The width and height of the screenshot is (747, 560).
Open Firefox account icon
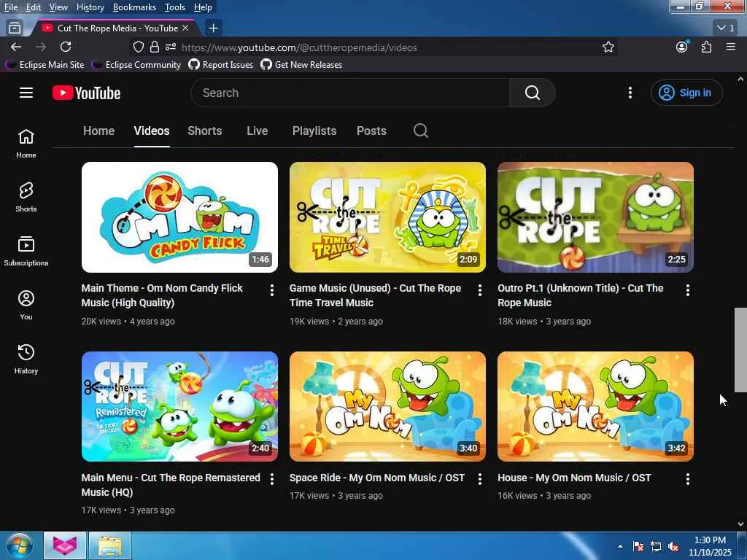(682, 47)
